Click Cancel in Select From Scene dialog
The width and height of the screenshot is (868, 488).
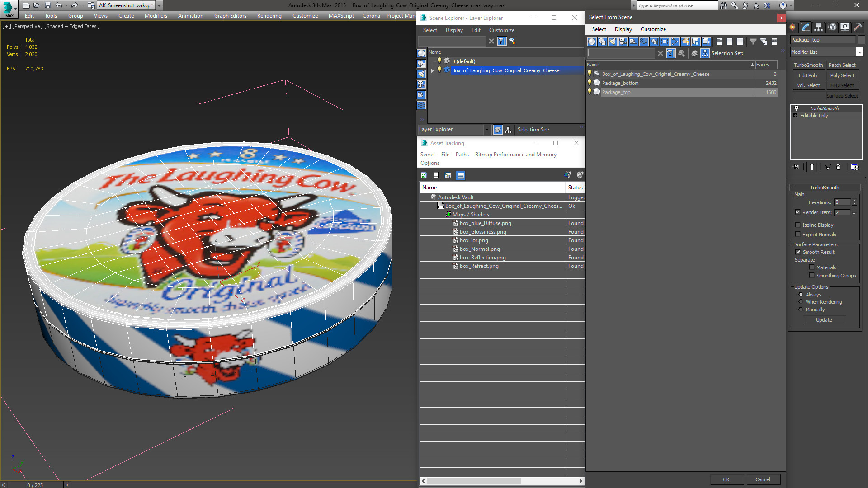(763, 479)
